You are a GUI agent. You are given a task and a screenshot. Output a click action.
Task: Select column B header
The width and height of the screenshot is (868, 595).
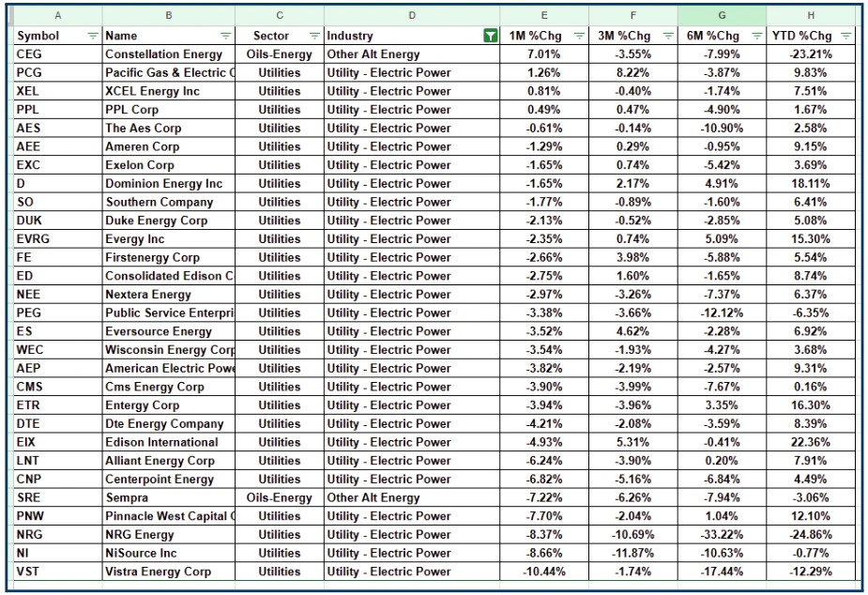169,16
